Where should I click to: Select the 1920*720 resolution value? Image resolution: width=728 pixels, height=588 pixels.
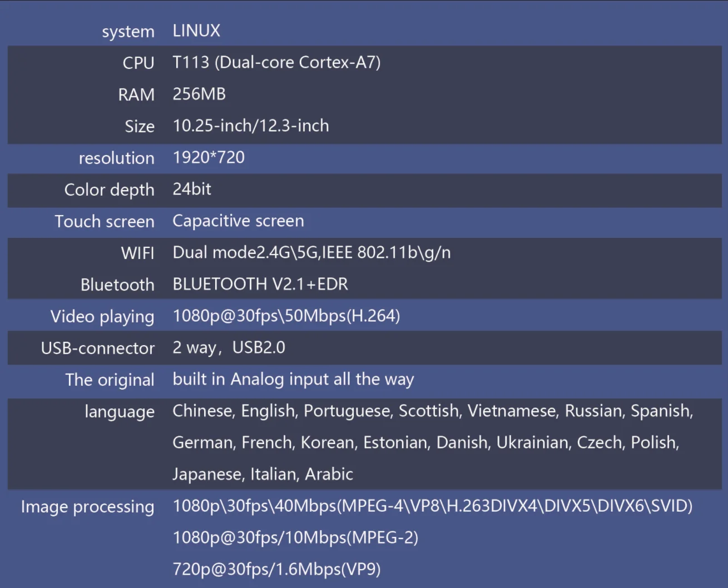209,157
